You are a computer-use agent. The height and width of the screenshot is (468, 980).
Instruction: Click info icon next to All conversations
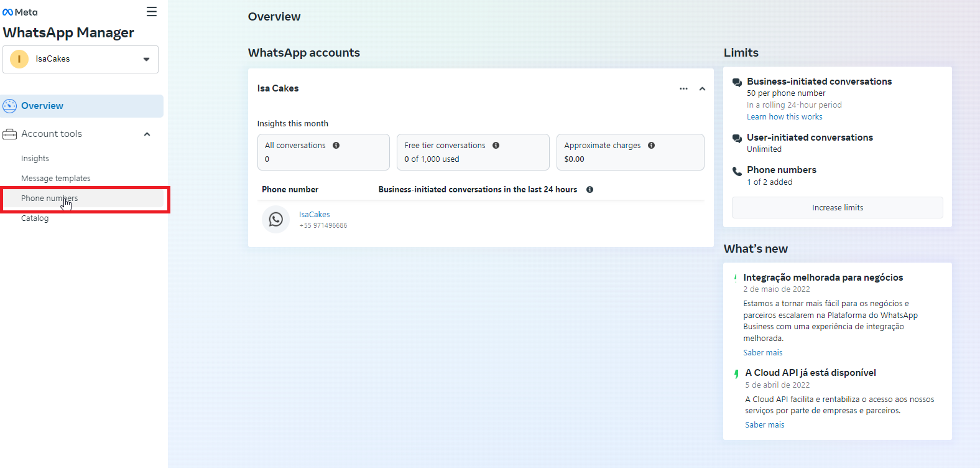click(x=336, y=145)
